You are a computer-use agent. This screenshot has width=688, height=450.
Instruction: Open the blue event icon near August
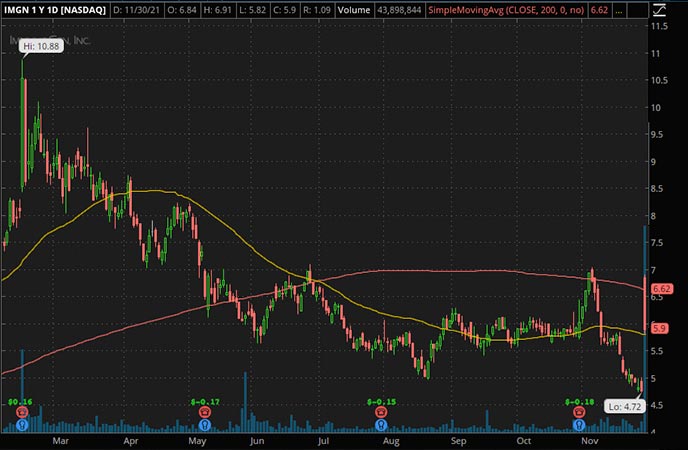(381, 425)
